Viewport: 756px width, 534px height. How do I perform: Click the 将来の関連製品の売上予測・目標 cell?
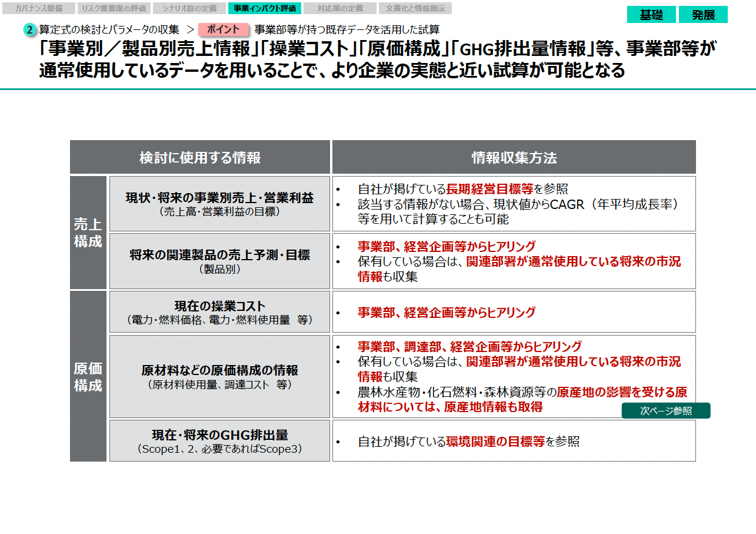(x=219, y=261)
